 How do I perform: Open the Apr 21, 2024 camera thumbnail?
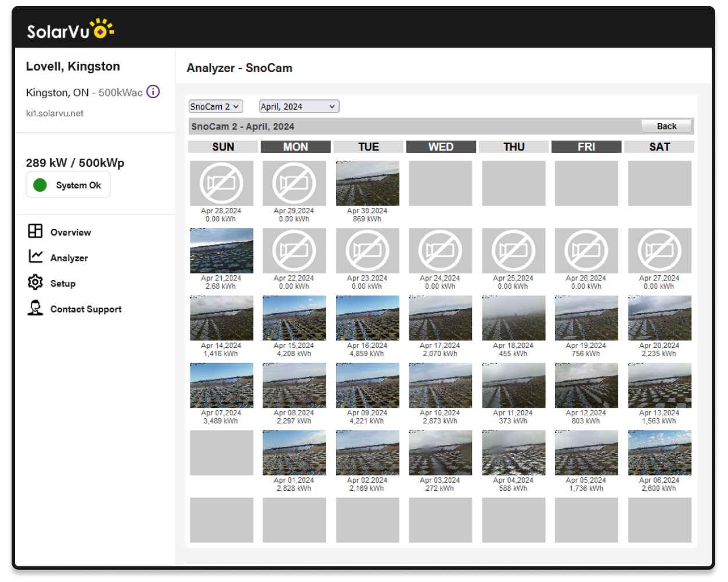[221, 250]
